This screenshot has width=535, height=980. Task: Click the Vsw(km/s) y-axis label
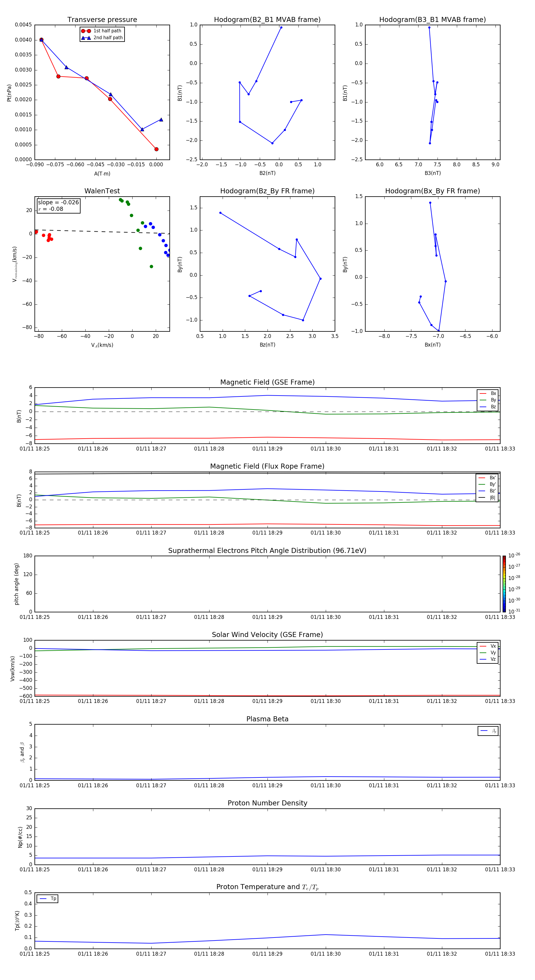point(12,668)
